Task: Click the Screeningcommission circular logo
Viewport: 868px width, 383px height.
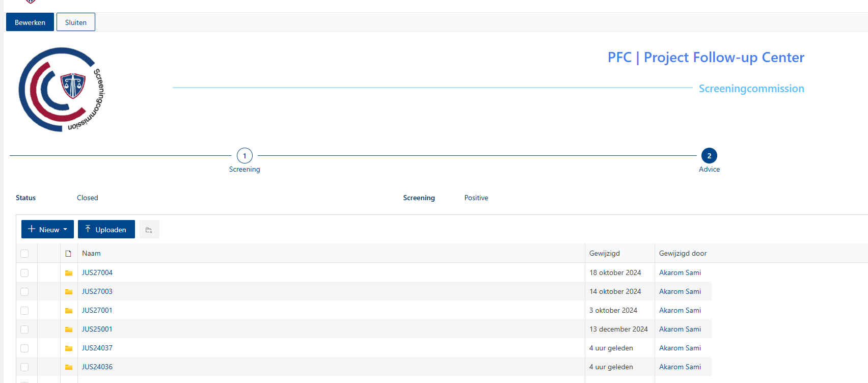Action: pos(61,90)
